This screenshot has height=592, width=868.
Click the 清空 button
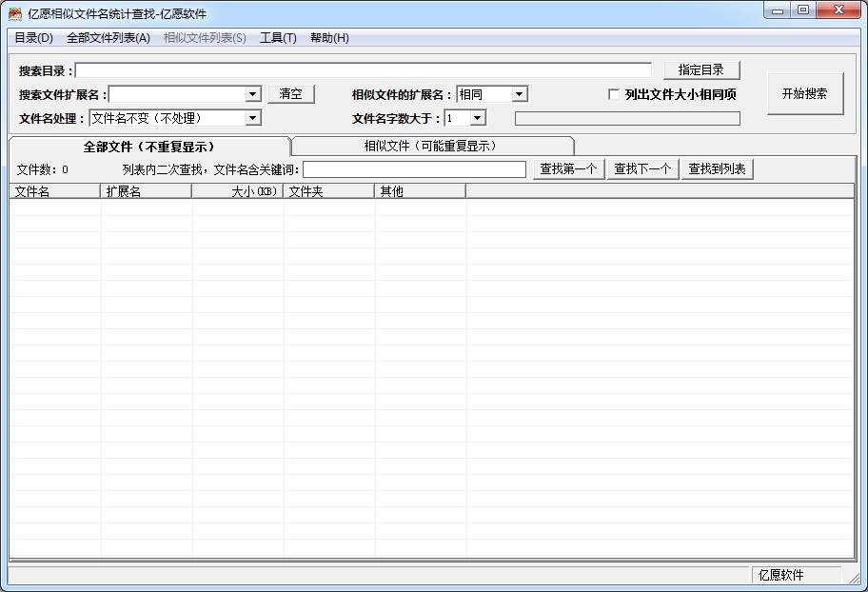tap(290, 94)
